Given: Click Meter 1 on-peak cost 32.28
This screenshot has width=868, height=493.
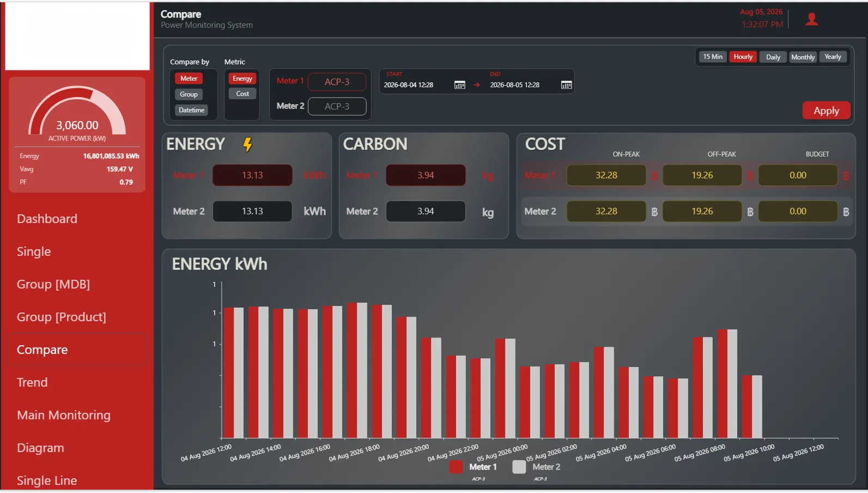Looking at the screenshot, I should pos(606,175).
